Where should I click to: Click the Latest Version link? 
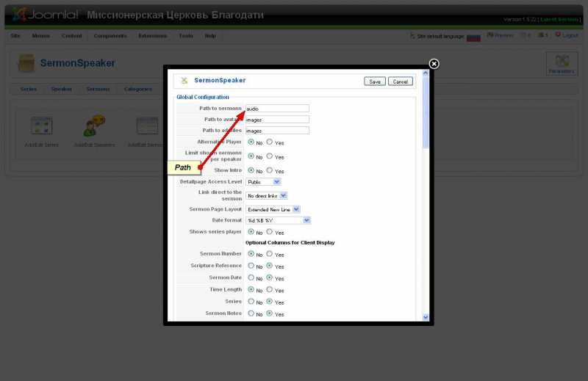559,20
